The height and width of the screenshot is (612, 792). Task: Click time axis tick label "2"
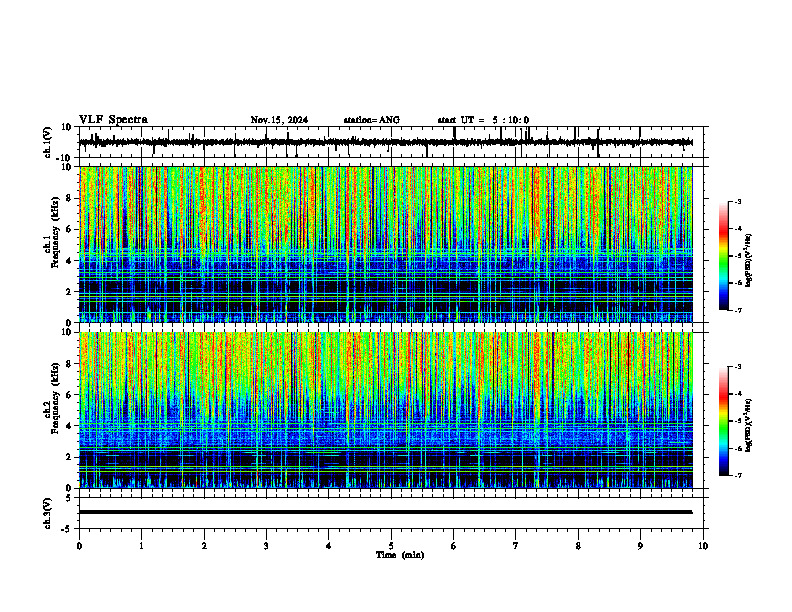click(204, 546)
